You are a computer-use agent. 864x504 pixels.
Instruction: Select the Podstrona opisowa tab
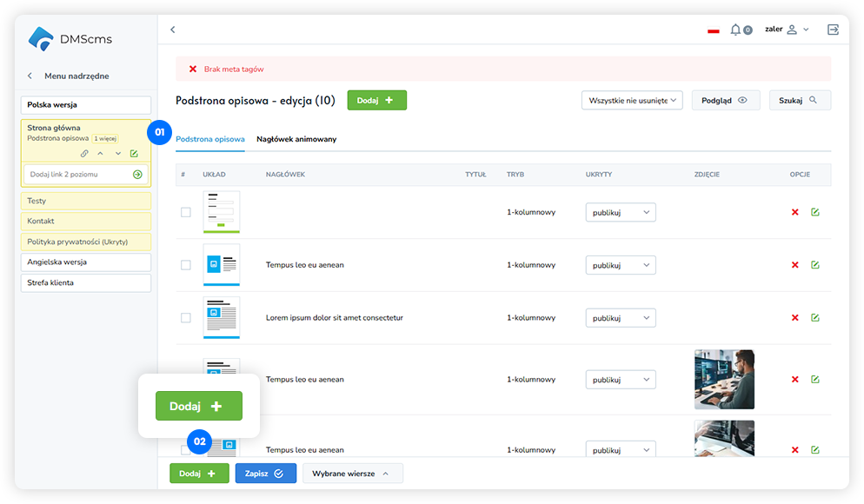pos(210,139)
